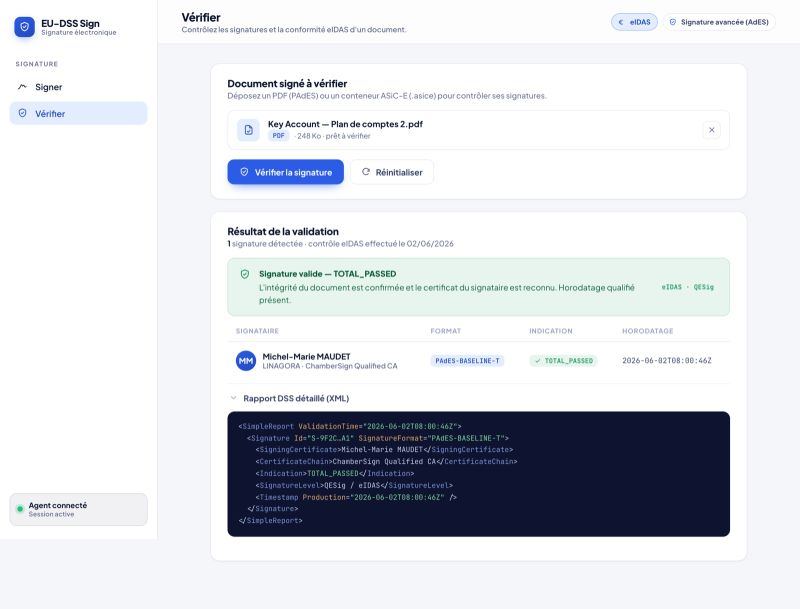Screen dimensions: 800x609
Task: Select the Vérifier sidebar item
Action: [78, 113]
